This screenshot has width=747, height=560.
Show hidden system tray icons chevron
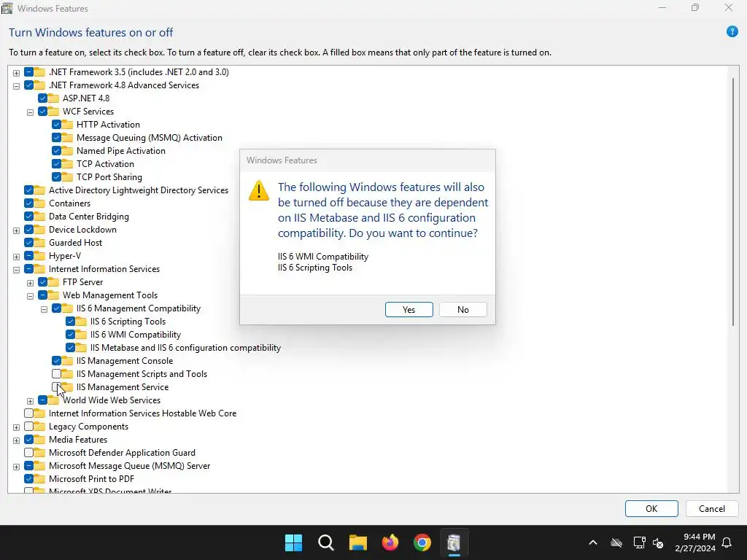click(593, 542)
